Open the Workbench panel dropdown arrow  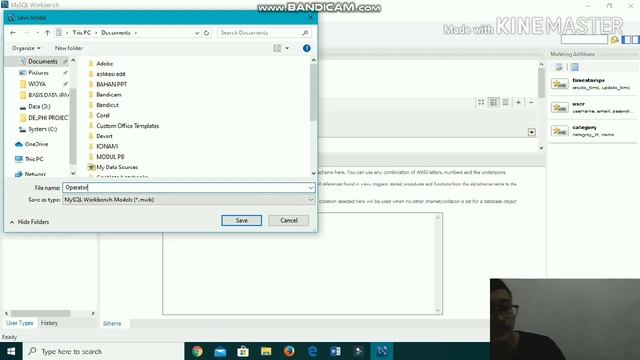pos(531,132)
